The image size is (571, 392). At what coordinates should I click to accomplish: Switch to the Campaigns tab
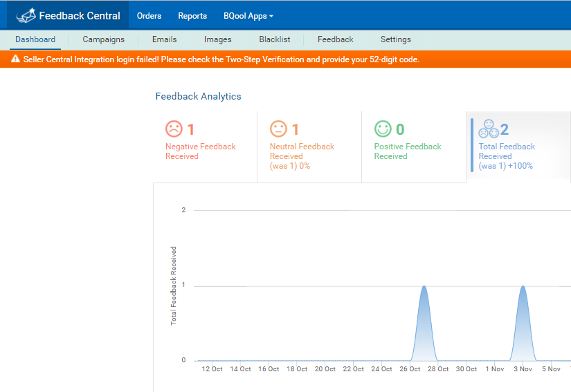(x=103, y=39)
